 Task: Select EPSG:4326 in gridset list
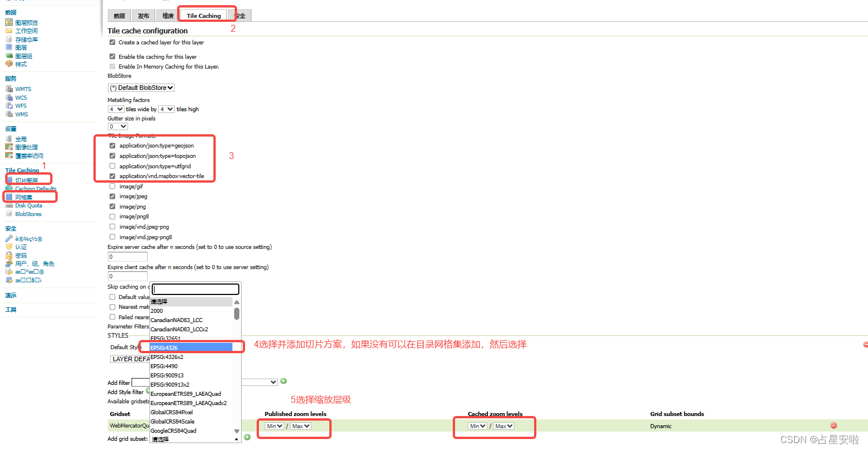[191, 347]
